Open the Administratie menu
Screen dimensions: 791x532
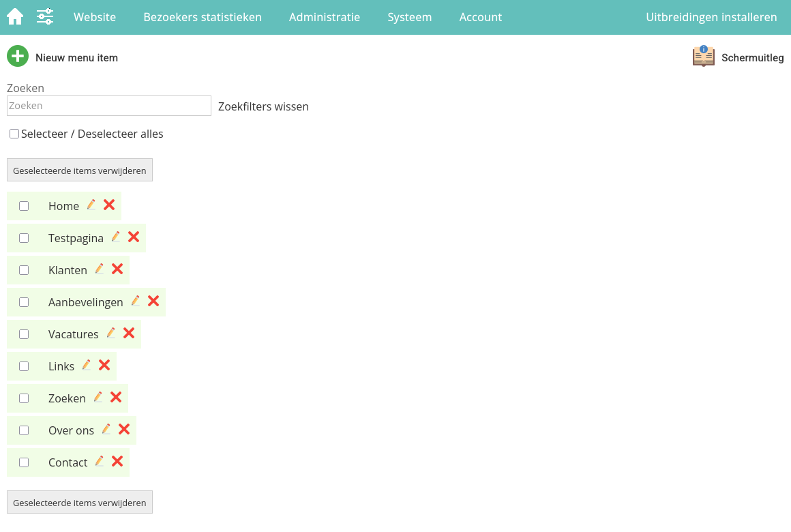pyautogui.click(x=325, y=17)
